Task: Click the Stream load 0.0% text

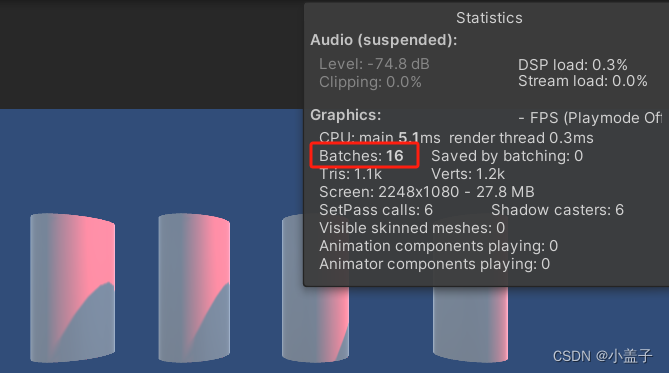Action: pyautogui.click(x=582, y=81)
